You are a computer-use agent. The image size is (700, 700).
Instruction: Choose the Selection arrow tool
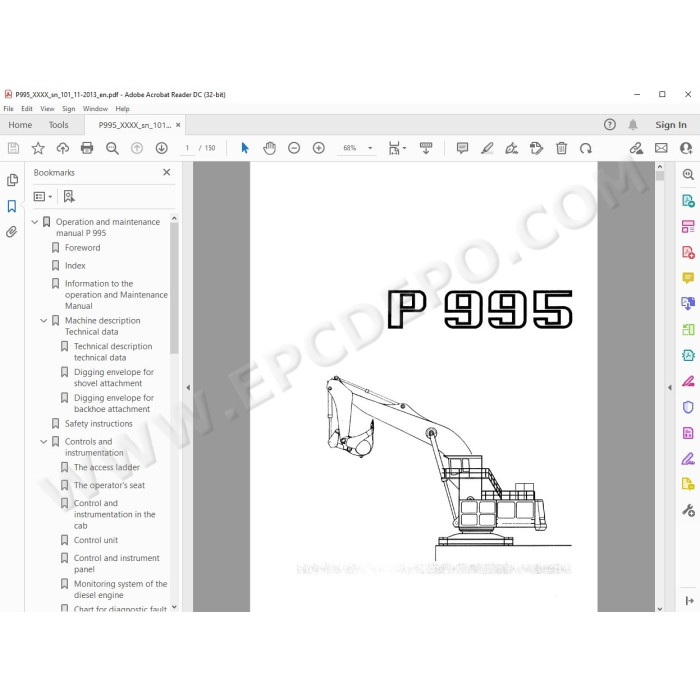click(245, 148)
